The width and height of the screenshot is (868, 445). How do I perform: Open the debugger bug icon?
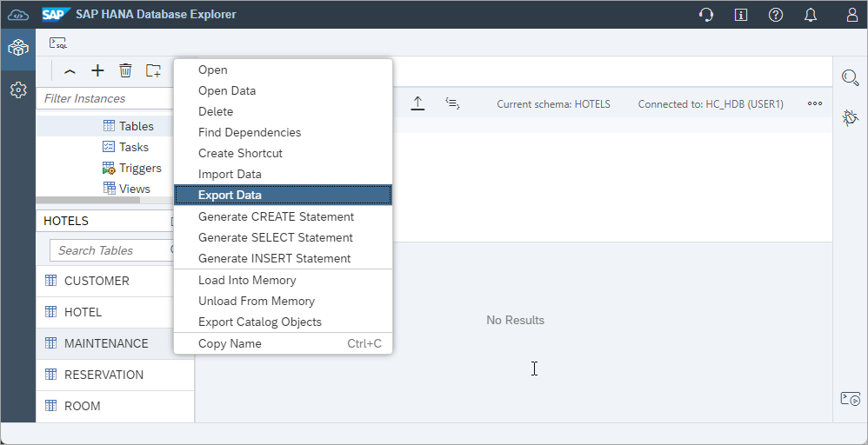[x=851, y=117]
